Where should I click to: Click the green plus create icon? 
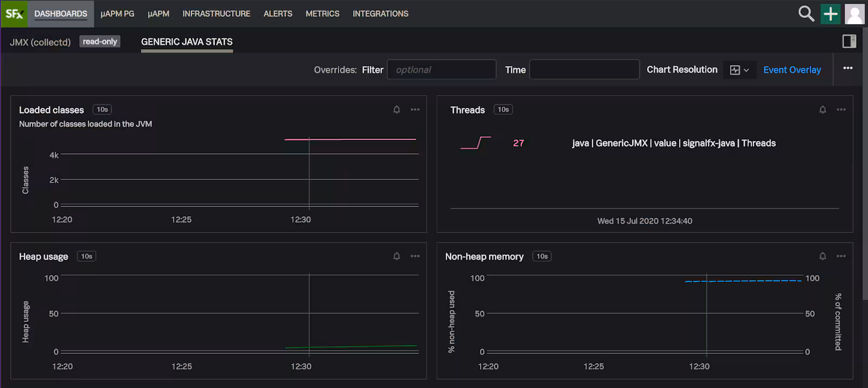(831, 14)
